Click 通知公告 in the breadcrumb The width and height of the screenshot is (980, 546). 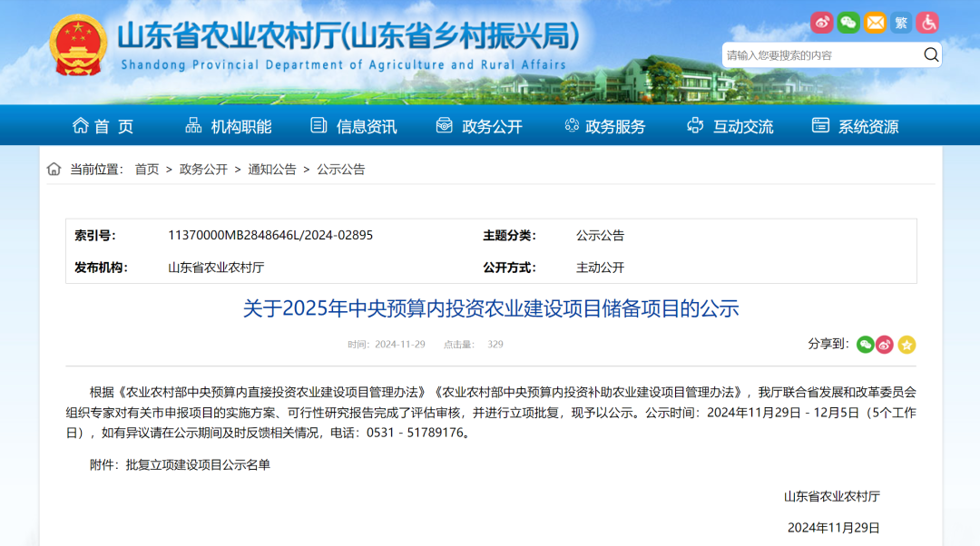click(x=272, y=170)
